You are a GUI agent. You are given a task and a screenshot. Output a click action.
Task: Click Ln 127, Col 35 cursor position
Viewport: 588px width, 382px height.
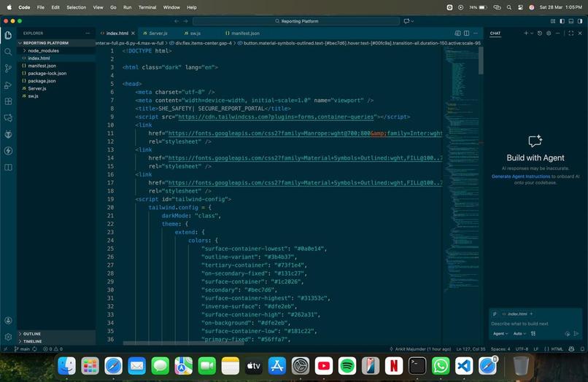click(x=471, y=349)
